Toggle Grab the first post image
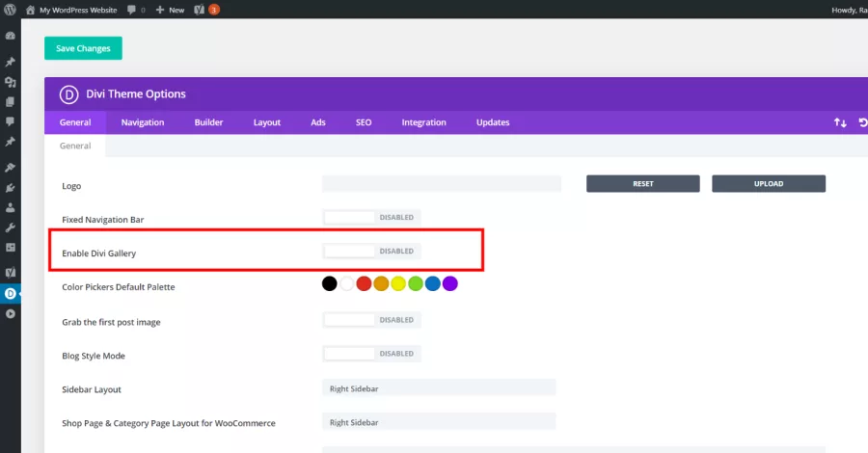This screenshot has width=868, height=453. [371, 320]
